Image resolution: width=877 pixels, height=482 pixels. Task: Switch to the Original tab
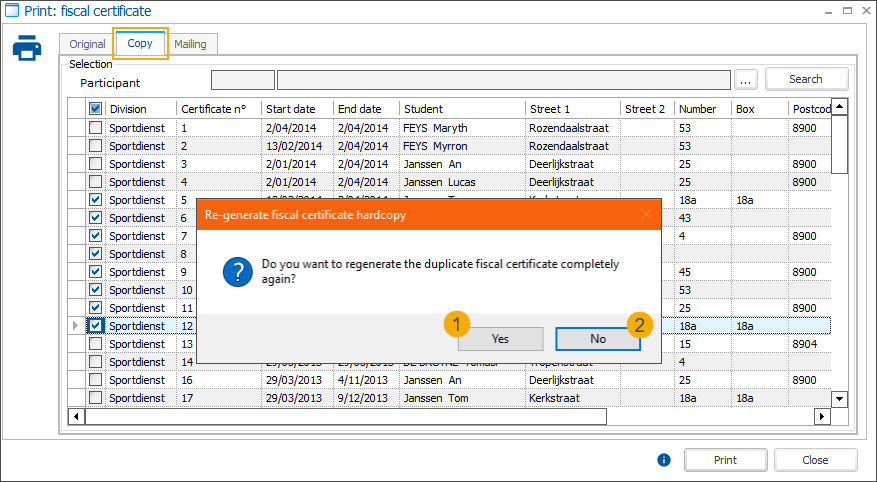click(87, 44)
